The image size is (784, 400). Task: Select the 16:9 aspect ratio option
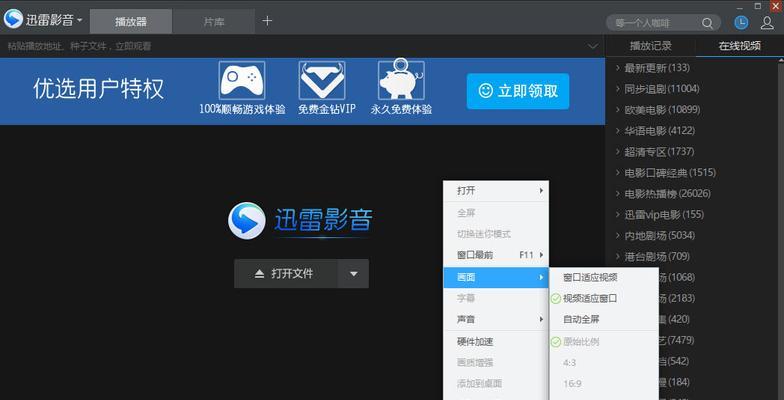(x=604, y=384)
